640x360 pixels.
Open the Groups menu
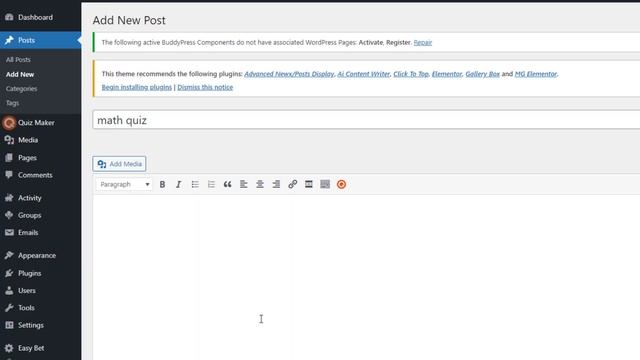pos(29,215)
